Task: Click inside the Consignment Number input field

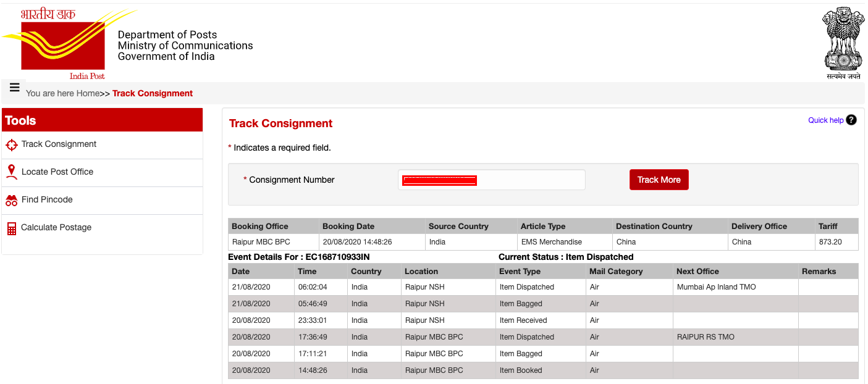Action: click(491, 180)
